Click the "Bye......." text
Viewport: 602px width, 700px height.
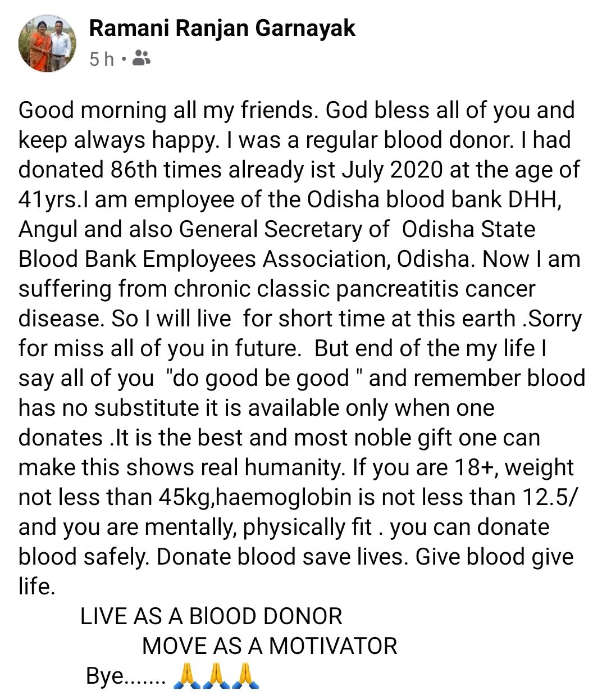coord(126,676)
